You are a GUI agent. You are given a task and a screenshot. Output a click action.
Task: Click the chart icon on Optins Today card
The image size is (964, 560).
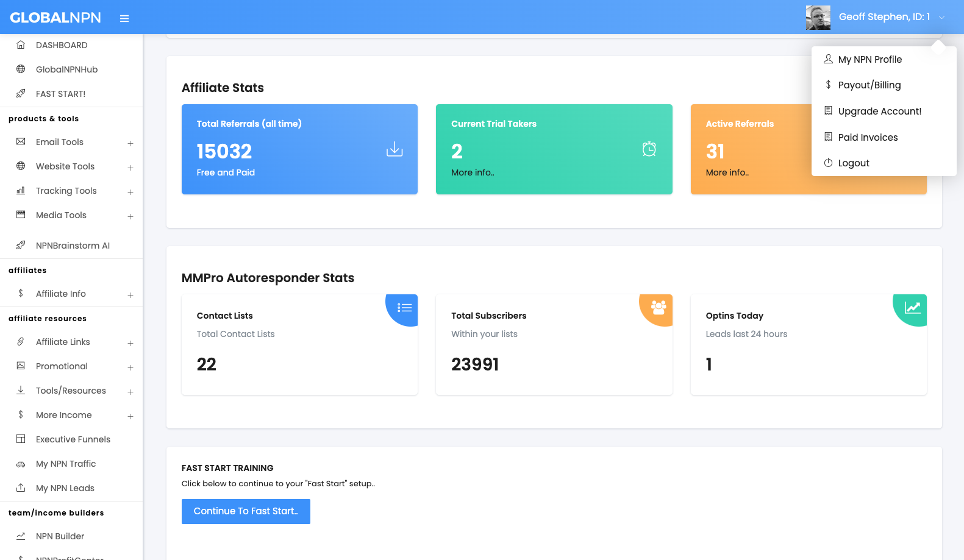tap(912, 308)
